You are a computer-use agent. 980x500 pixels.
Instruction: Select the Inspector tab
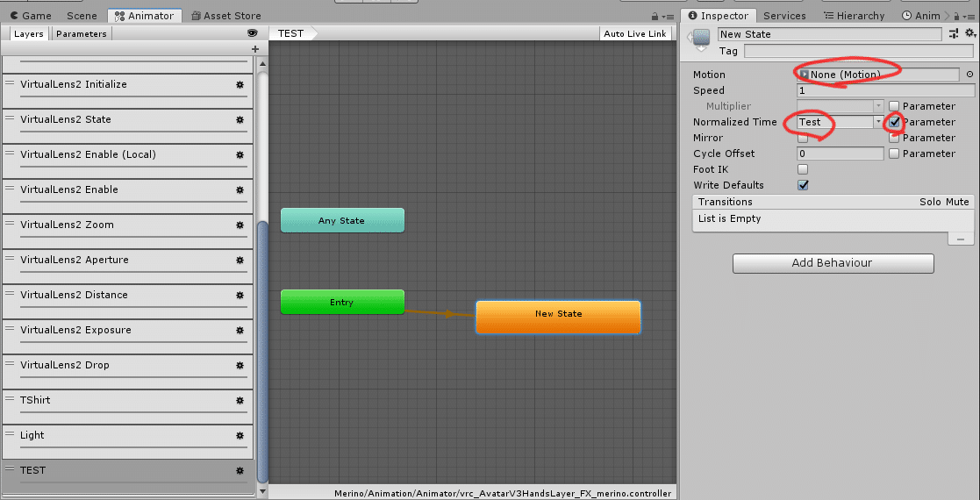[718, 16]
